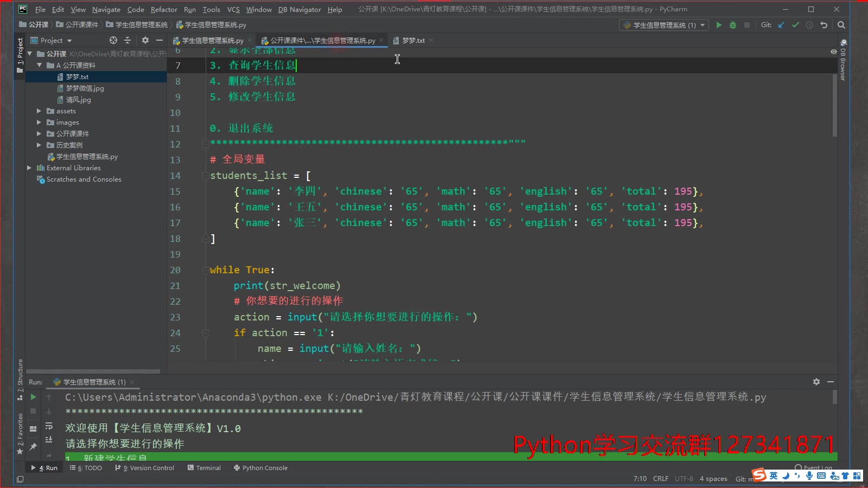Expand the External Libraries node
This screenshot has height=488, width=868.
click(x=29, y=168)
